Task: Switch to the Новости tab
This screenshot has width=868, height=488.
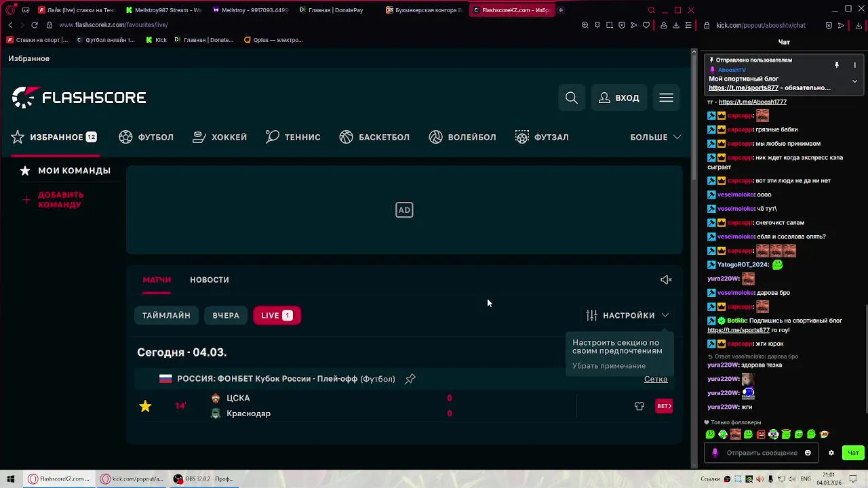Action: coord(210,280)
